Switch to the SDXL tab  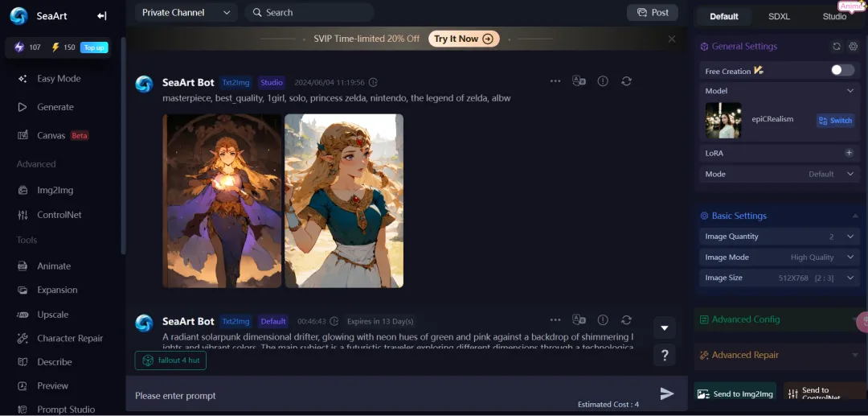click(779, 17)
